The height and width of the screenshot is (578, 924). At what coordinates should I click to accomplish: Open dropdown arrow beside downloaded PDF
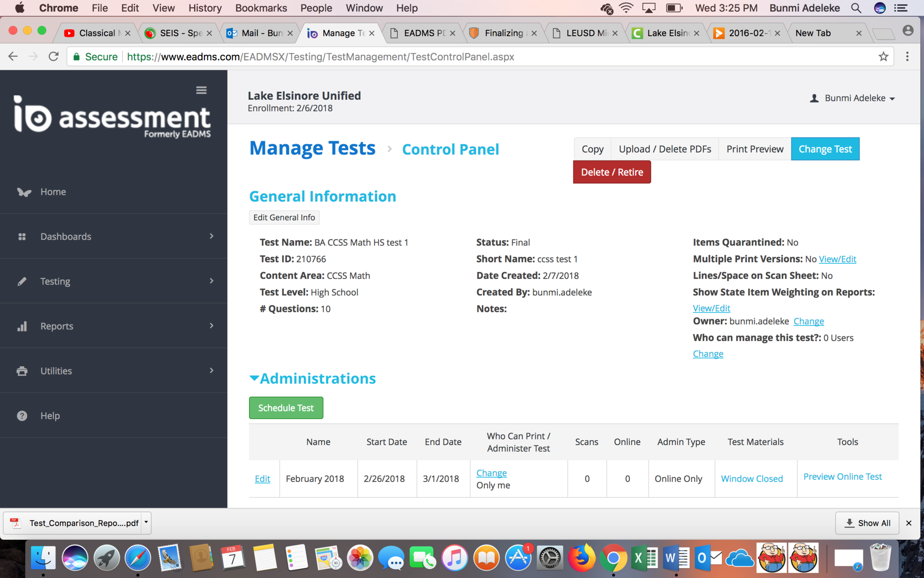click(x=146, y=522)
